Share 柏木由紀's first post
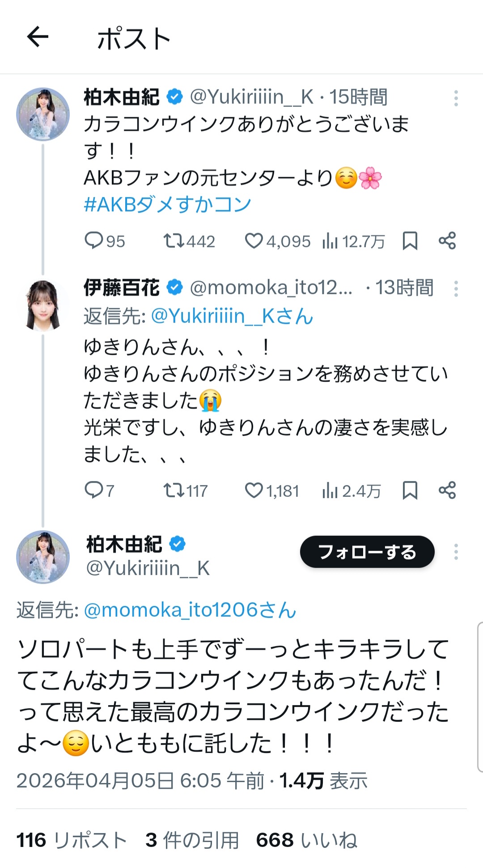 click(447, 241)
